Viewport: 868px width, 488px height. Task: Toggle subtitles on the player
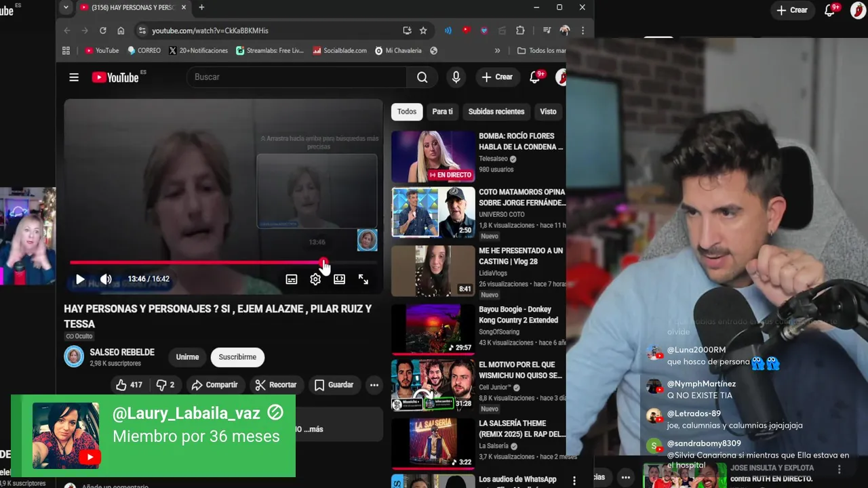[x=292, y=279]
